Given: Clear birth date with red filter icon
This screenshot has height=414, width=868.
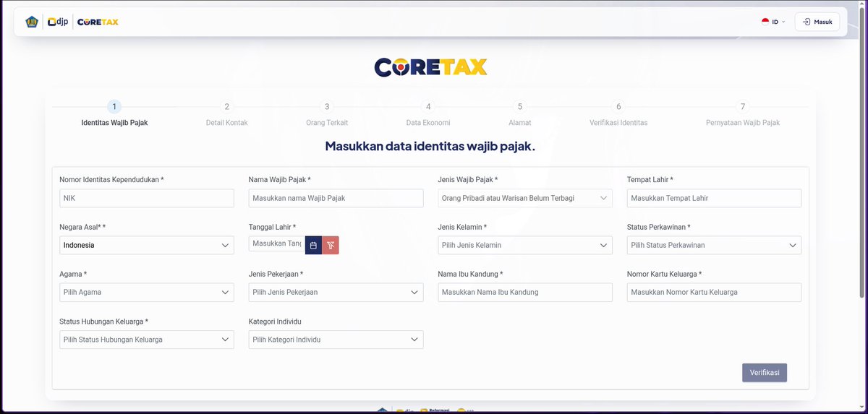Looking at the screenshot, I should click(331, 245).
